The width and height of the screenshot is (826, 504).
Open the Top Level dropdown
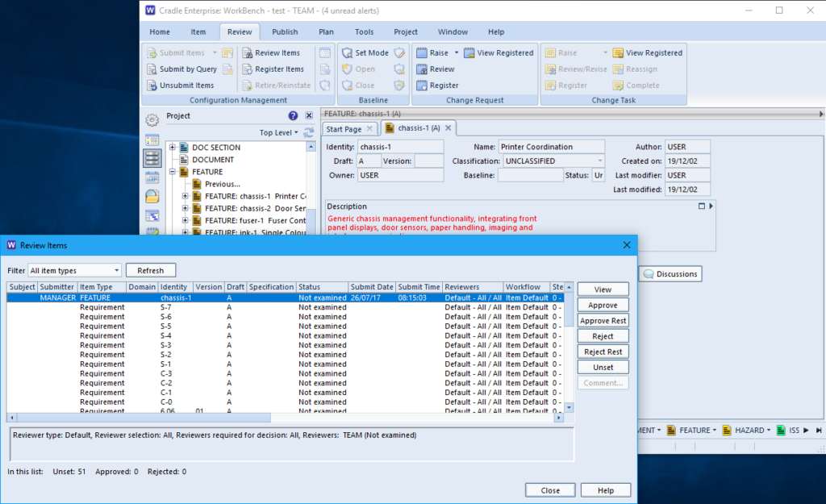click(278, 133)
